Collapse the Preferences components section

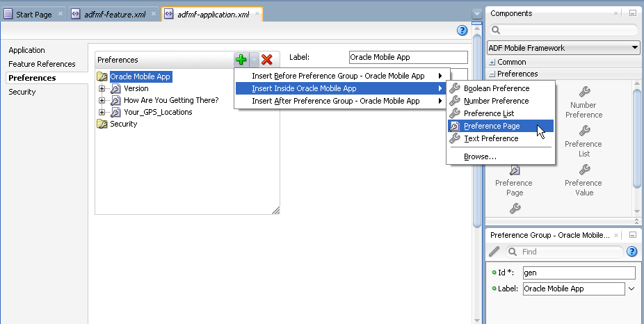[x=492, y=74]
